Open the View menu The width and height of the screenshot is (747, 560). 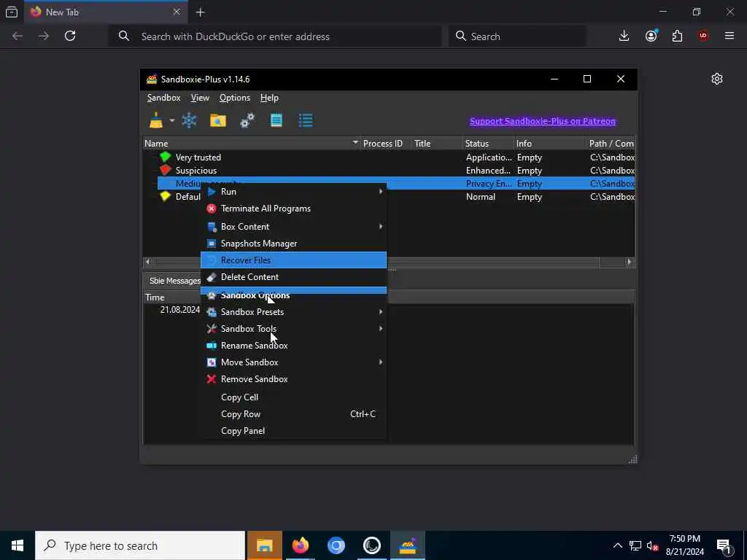point(200,98)
